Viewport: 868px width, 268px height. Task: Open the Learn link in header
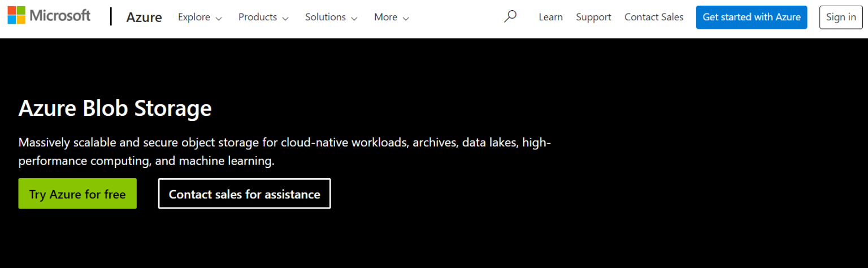coord(550,17)
